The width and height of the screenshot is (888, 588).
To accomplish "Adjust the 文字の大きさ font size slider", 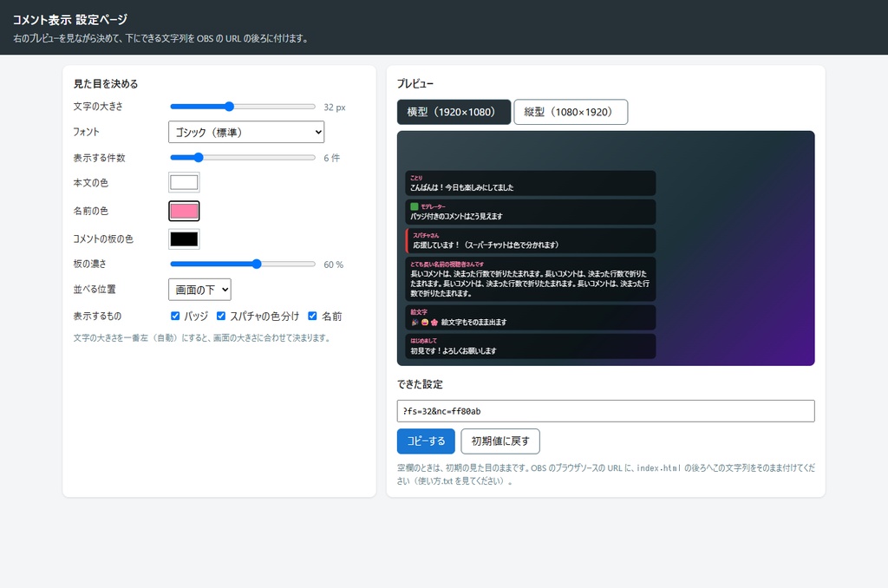I will coord(243,107).
